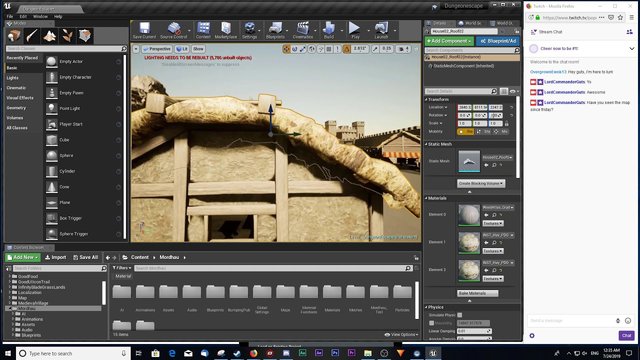Open Microsoft Edge from the taskbar
Viewport: 640px width, 360px height.
coord(172,353)
